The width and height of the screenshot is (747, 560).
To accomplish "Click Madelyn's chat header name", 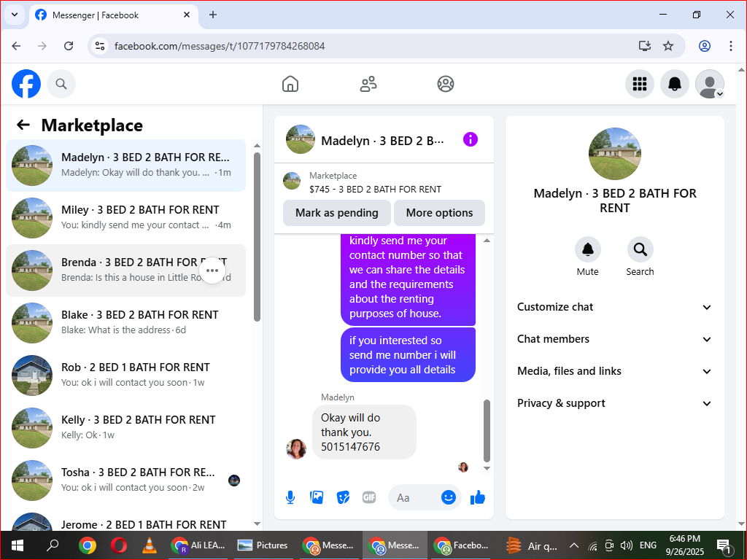I will [x=382, y=141].
